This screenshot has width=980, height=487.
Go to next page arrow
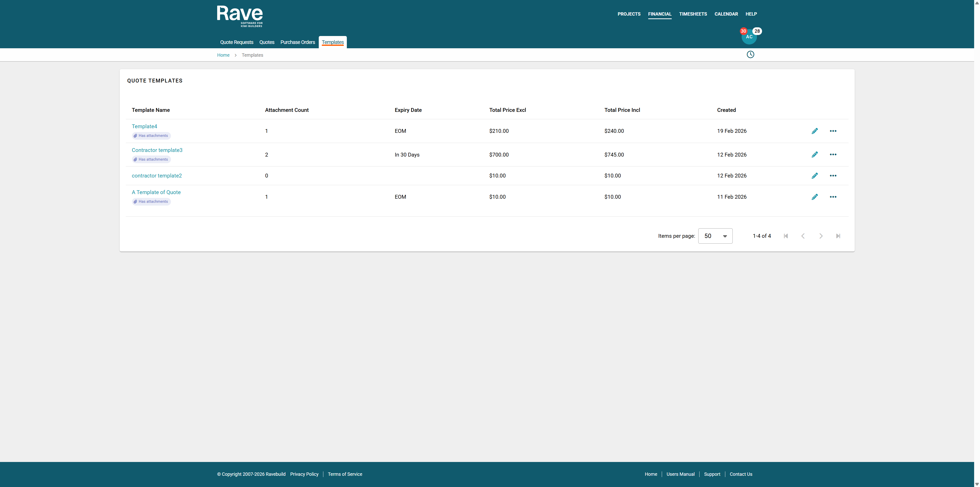point(820,236)
